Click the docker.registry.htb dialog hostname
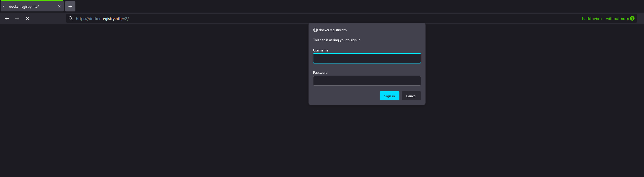This screenshot has height=177, width=644. [333, 30]
